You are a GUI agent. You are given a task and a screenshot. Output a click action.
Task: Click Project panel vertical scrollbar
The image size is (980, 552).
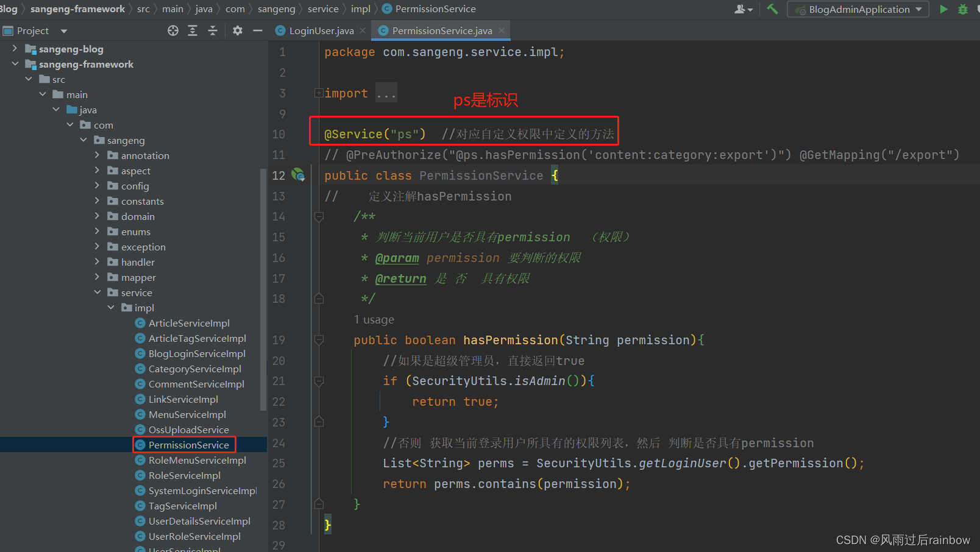tap(263, 289)
